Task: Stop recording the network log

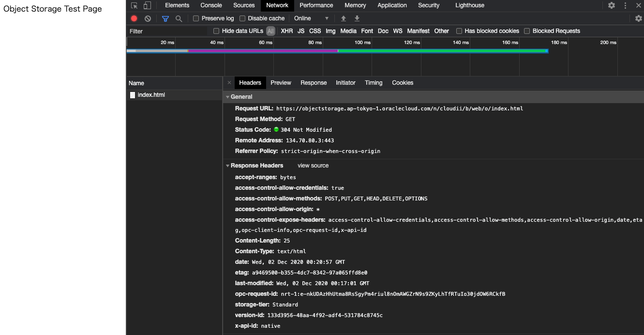Action: click(x=134, y=18)
